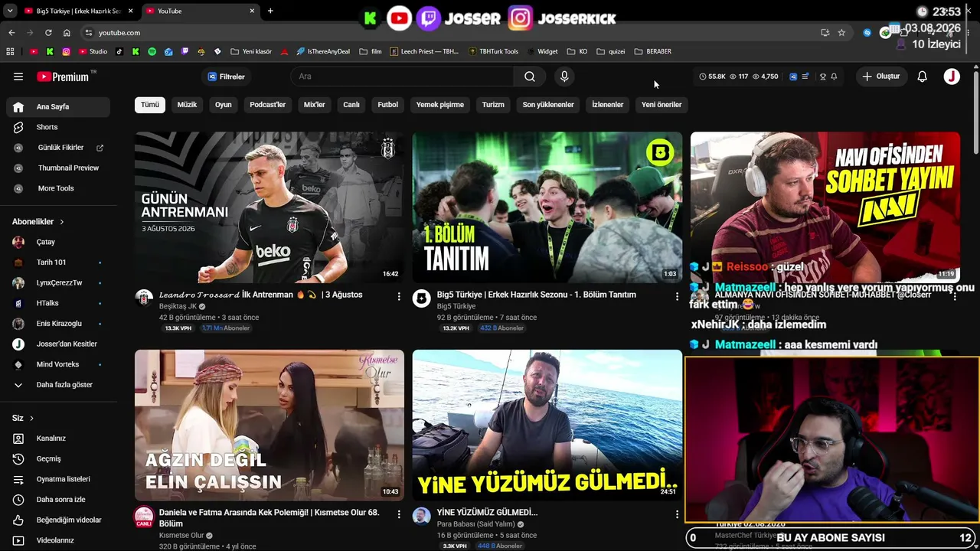
Task: Open the quizei bookmark folder
Action: pyautogui.click(x=611, y=51)
